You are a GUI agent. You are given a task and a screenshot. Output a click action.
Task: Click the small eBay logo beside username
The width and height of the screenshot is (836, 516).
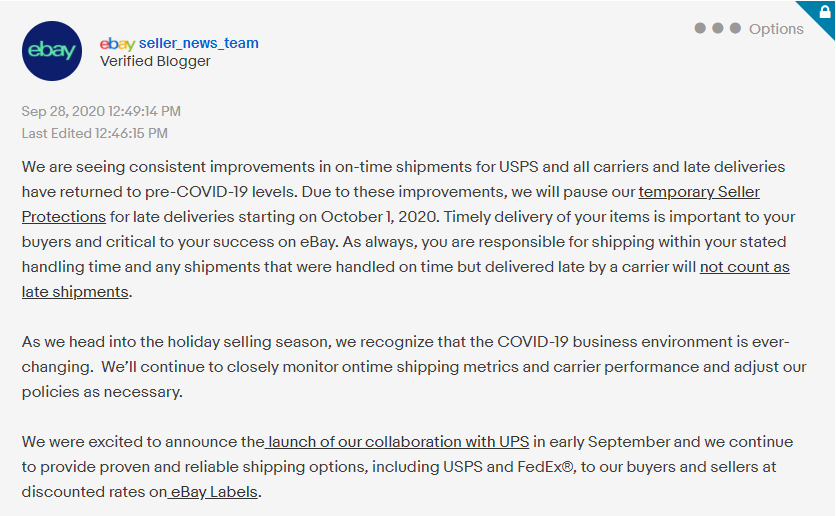117,43
